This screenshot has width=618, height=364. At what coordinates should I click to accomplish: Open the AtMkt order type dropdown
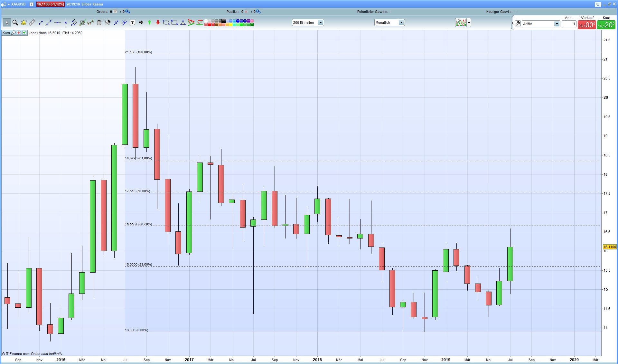point(557,24)
